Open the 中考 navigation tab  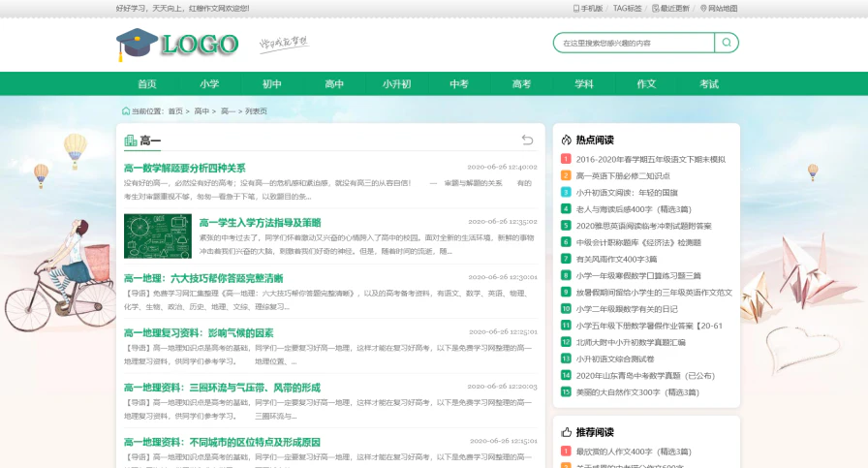[x=459, y=83]
